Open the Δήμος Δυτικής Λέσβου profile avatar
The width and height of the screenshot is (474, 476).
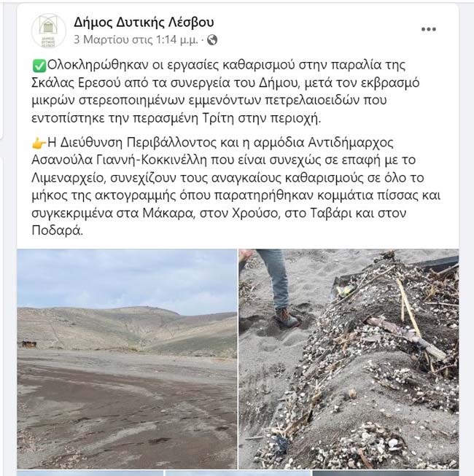pyautogui.click(x=48, y=31)
